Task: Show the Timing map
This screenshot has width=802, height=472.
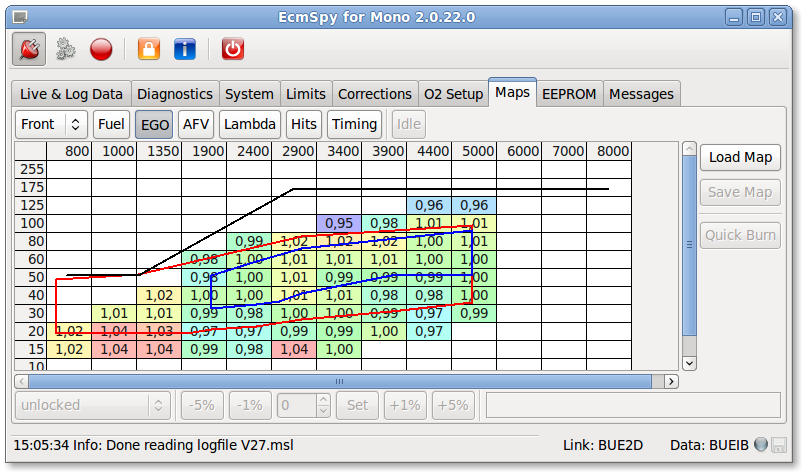Action: 354,124
